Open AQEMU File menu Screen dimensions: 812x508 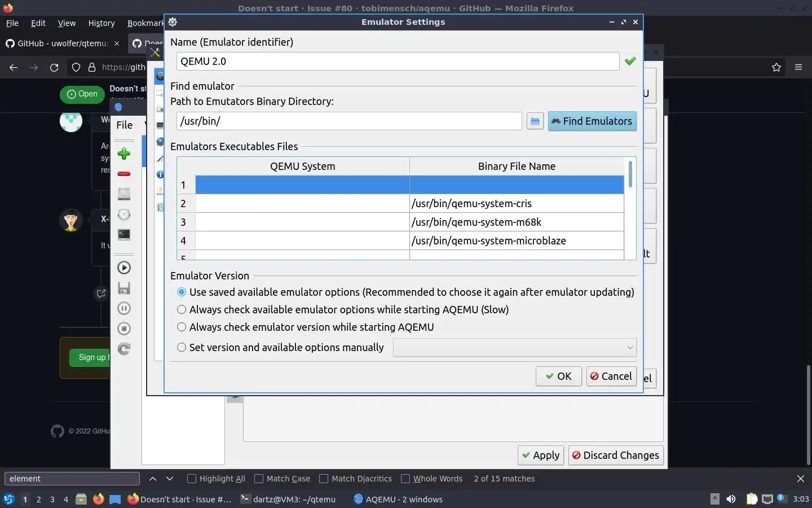pos(125,125)
